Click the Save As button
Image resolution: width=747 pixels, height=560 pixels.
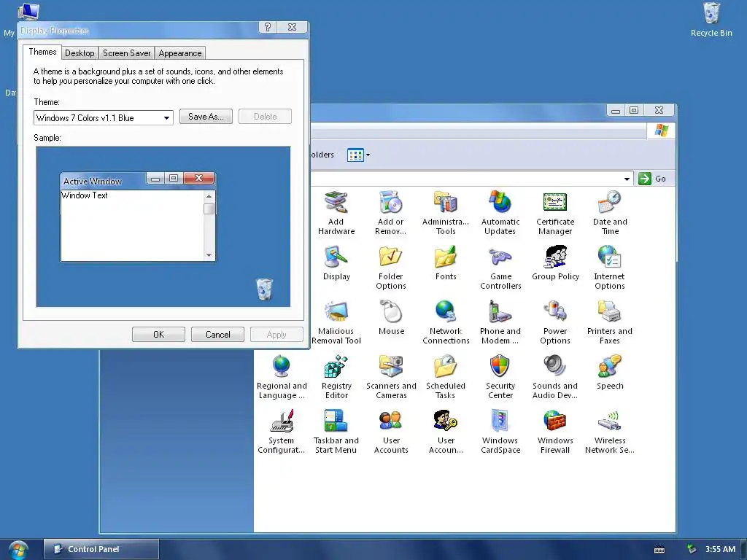coord(206,117)
